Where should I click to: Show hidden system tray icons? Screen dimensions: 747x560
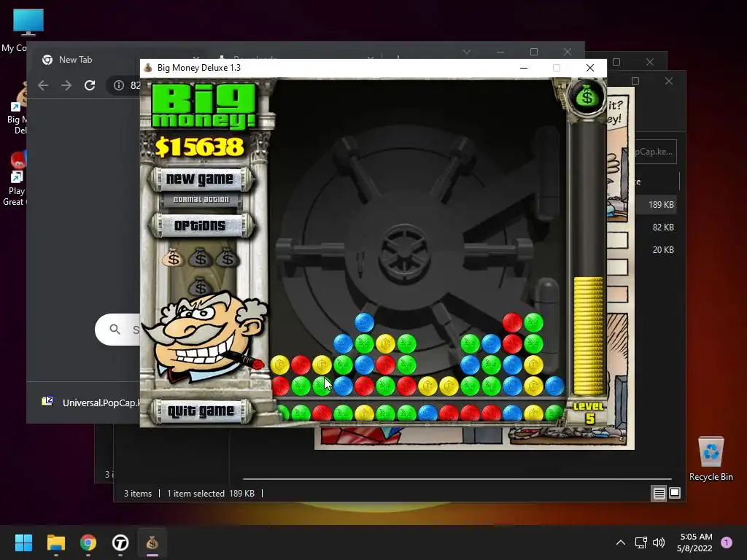620,542
